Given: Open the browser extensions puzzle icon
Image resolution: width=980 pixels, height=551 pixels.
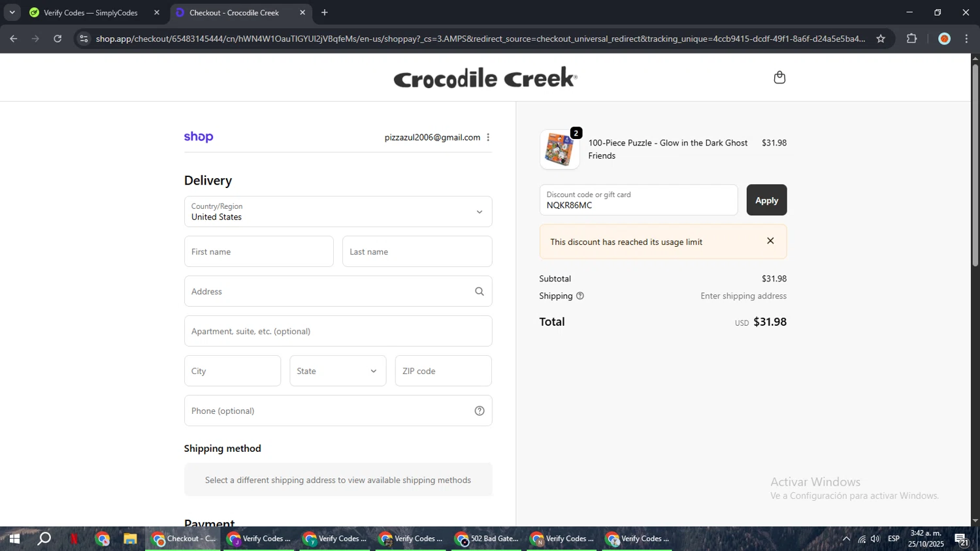Looking at the screenshot, I should (912, 39).
